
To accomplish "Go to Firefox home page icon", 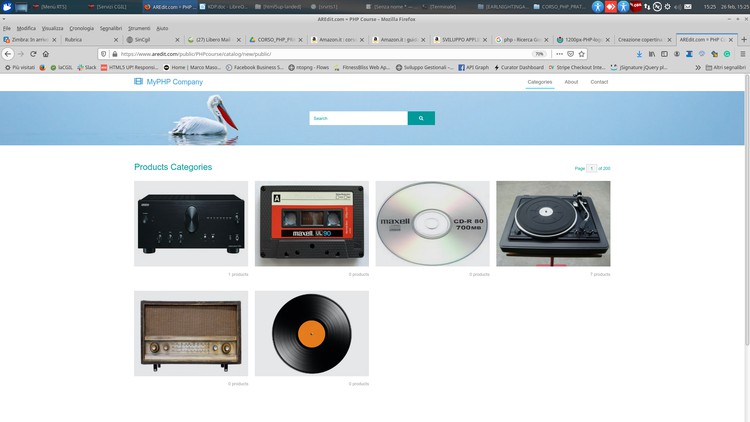I will pyautogui.click(x=45, y=54).
